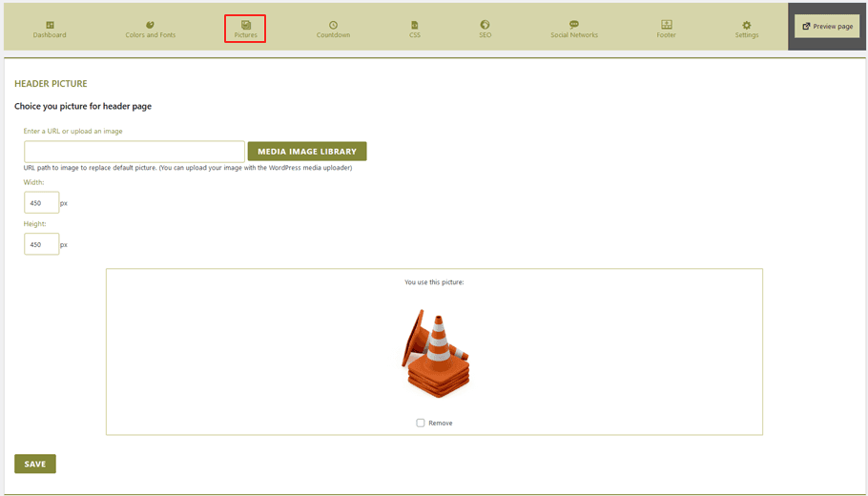Click the SEO globe icon
This screenshot has width=868, height=496.
(x=485, y=25)
